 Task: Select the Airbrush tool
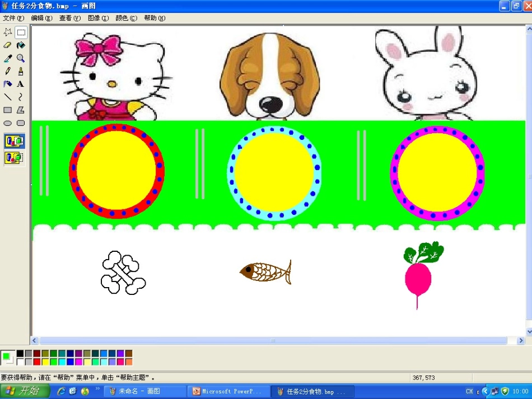click(x=8, y=84)
